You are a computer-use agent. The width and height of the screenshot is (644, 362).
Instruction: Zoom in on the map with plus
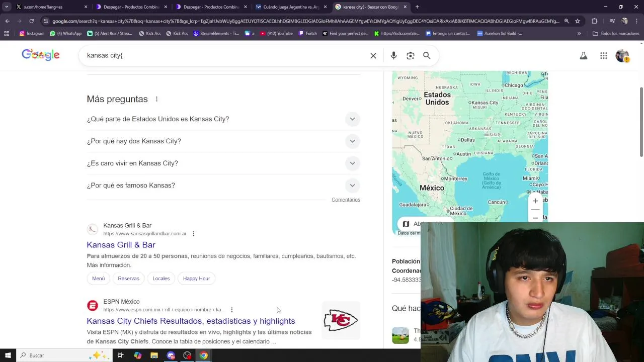click(x=535, y=201)
